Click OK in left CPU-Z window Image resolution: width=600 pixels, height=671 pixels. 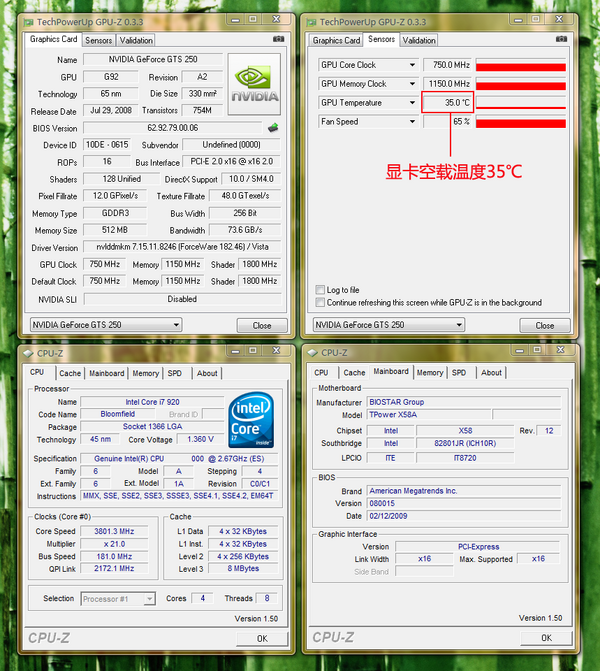tap(262, 638)
